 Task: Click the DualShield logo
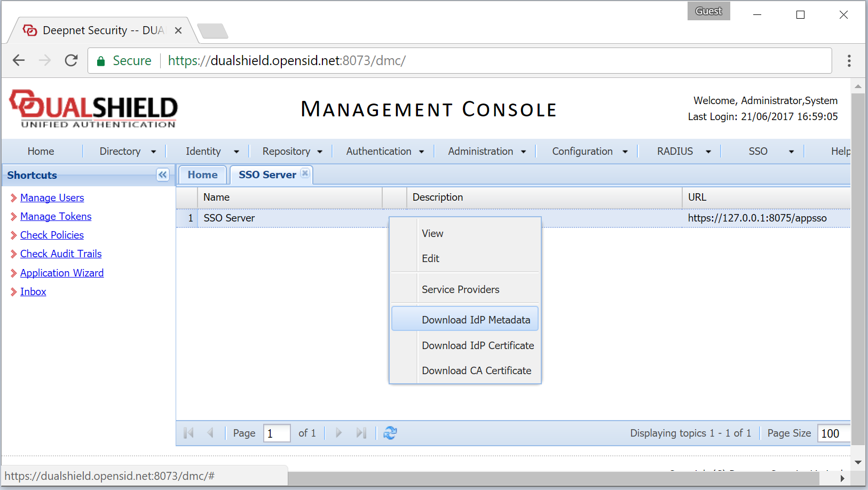coord(94,109)
